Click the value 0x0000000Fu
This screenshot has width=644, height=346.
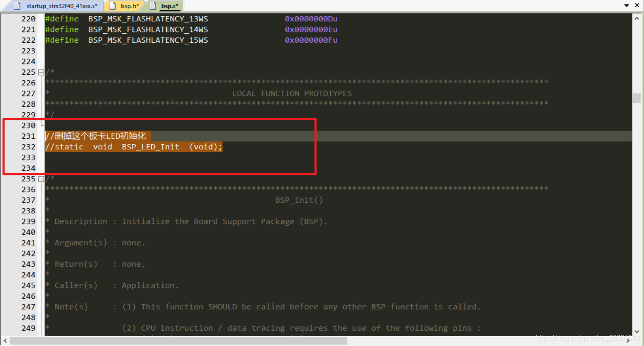(x=311, y=40)
